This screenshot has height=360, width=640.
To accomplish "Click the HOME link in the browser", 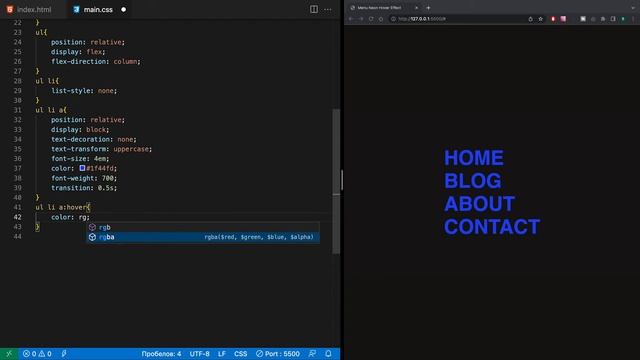I will coord(474,158).
